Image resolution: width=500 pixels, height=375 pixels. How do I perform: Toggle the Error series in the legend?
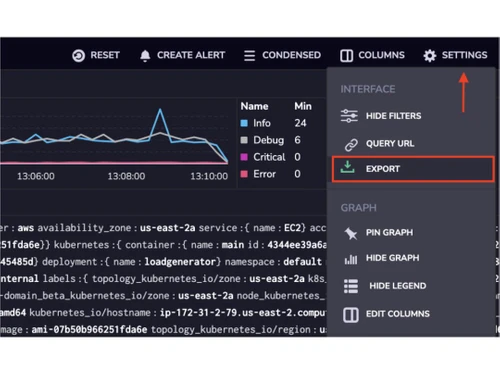coord(264,174)
